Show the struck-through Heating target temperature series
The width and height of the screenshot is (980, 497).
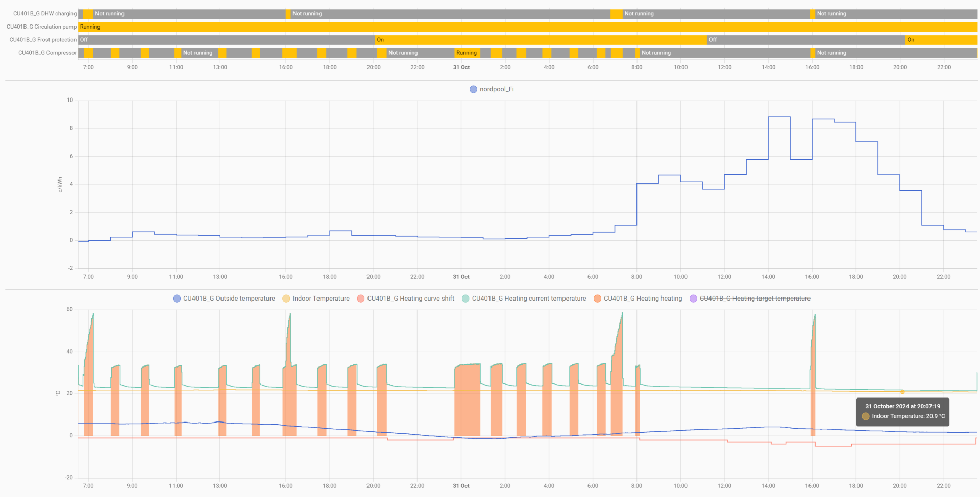pyautogui.click(x=754, y=299)
